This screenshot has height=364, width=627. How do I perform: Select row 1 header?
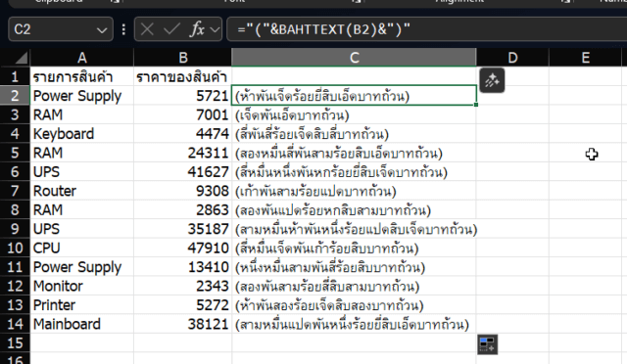coord(15,76)
